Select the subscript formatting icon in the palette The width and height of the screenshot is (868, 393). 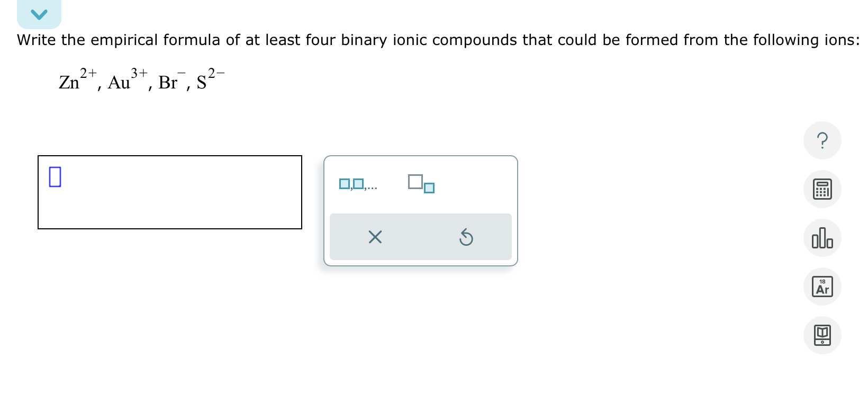click(x=420, y=184)
